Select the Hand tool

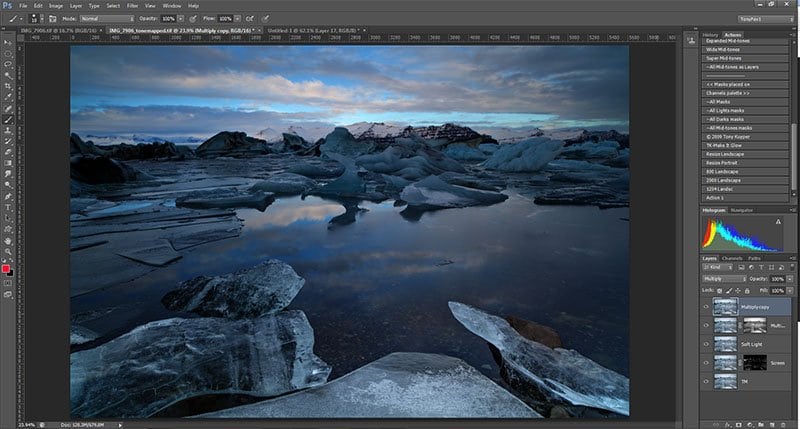click(8, 240)
